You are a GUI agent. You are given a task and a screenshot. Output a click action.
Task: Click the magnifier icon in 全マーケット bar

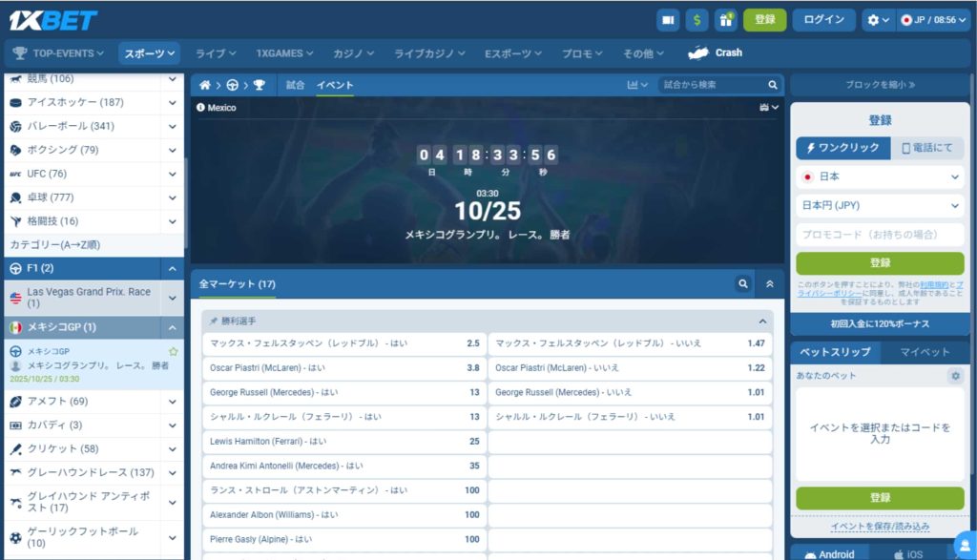742,283
